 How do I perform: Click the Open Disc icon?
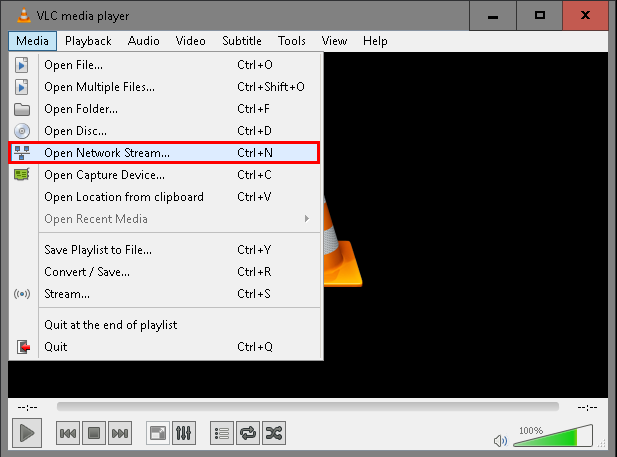(x=22, y=131)
